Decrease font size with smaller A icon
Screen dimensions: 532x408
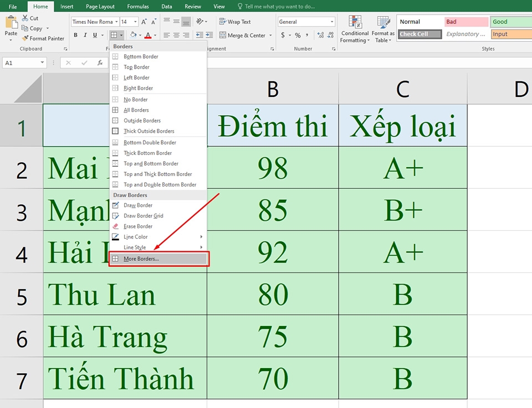pos(154,22)
